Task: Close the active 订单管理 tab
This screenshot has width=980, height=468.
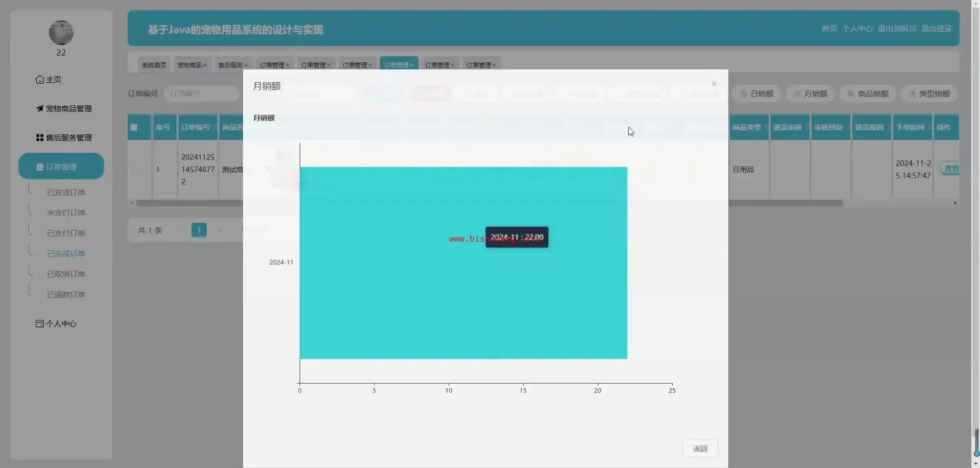Action: 411,65
